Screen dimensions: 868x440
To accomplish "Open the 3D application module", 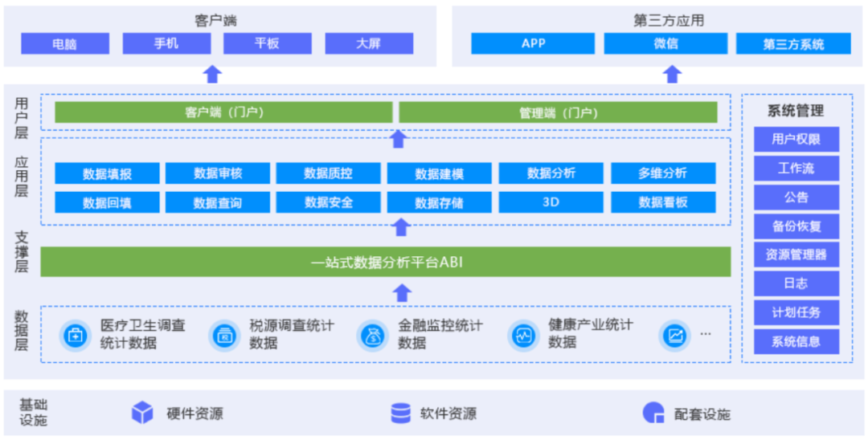I will (x=551, y=202).
